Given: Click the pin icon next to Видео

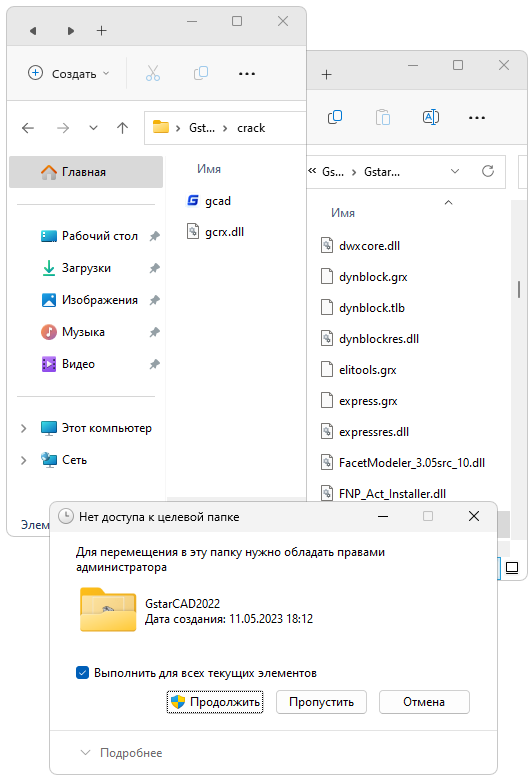Looking at the screenshot, I should pos(155,364).
